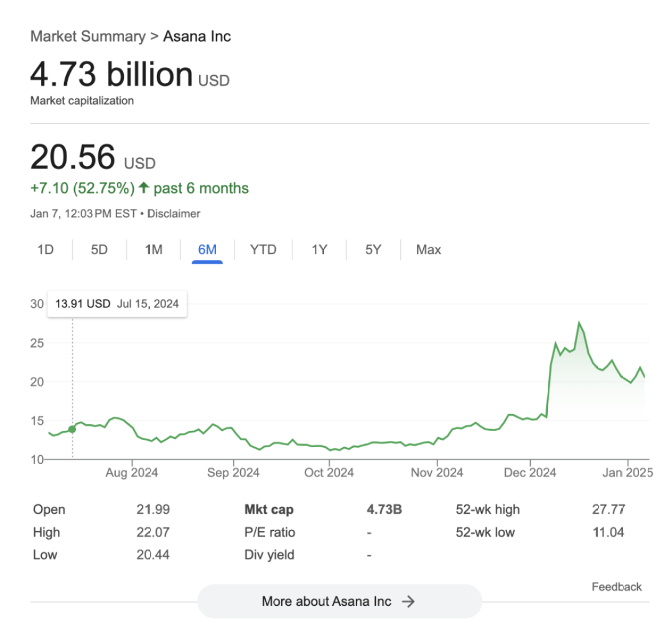Open the Market Summary breadcrumb link
The width and height of the screenshot is (672, 630).
[88, 37]
